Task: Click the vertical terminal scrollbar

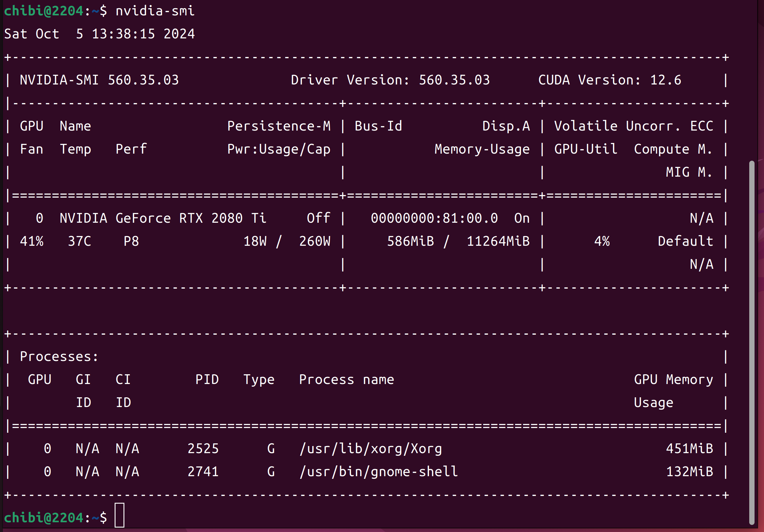Action: click(x=751, y=342)
